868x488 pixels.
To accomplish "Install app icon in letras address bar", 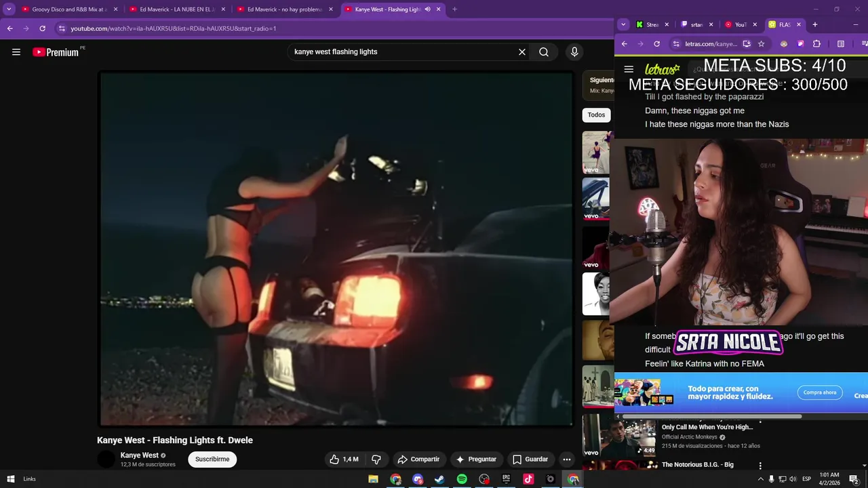I will point(747,44).
